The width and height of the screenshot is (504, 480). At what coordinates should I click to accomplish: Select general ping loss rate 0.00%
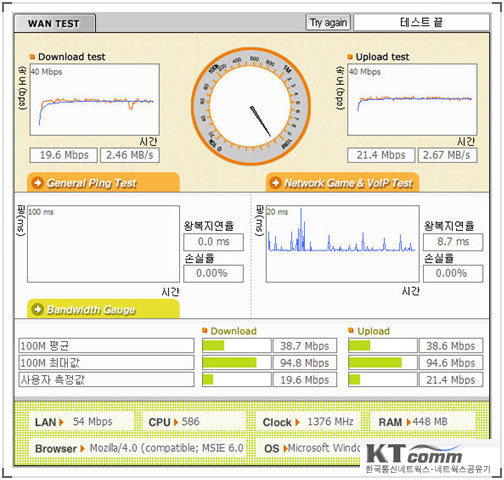pyautogui.click(x=213, y=274)
